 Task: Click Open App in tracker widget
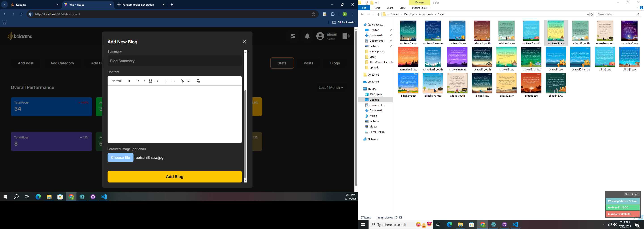pos(631,194)
